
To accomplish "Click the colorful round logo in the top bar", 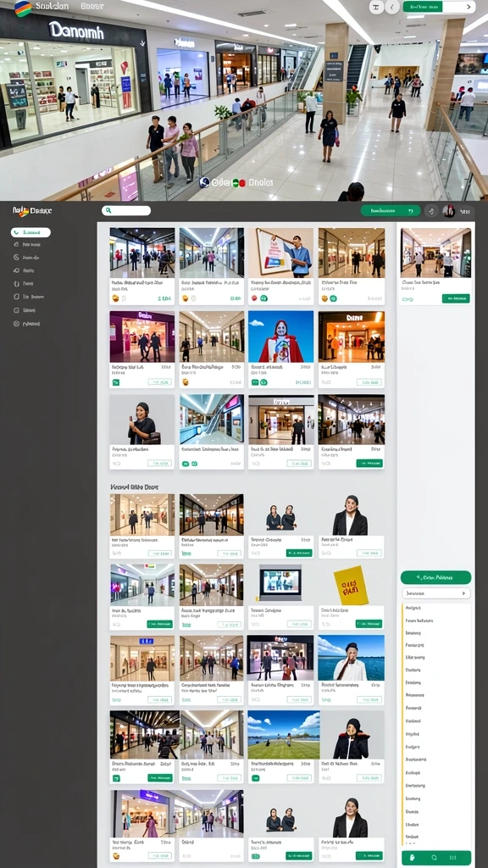I will pyautogui.click(x=23, y=8).
